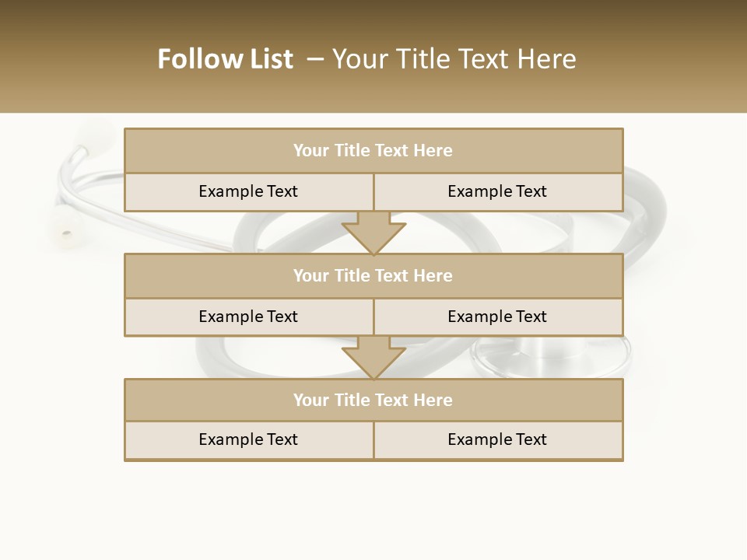Click the top block's left Example Text cell
Screen dimensions: 747x560
click(x=248, y=191)
